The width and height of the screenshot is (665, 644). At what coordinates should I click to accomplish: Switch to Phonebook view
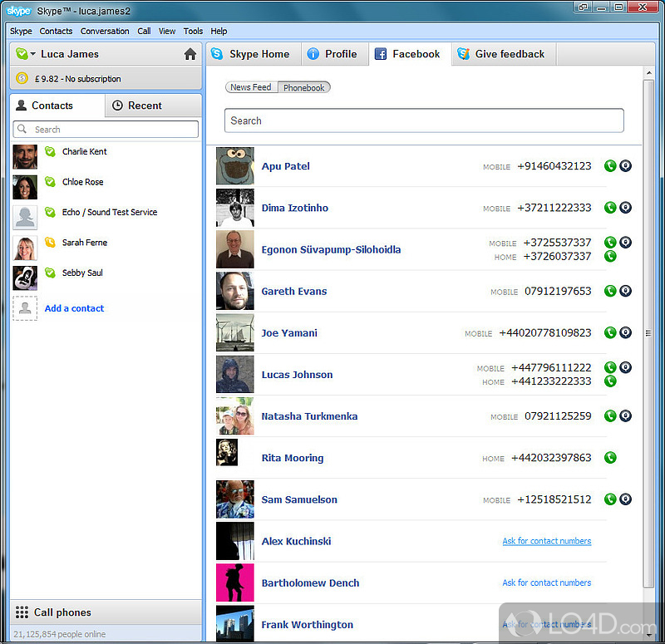[304, 87]
